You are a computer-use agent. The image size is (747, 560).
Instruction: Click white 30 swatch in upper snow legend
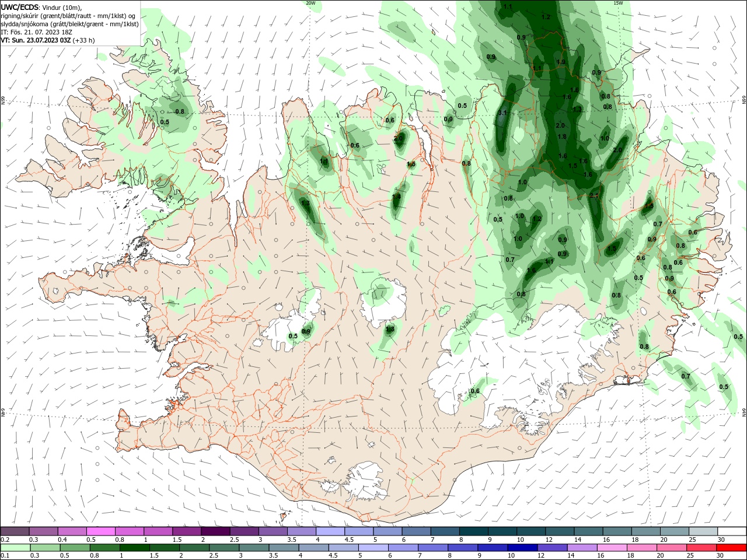731,531
